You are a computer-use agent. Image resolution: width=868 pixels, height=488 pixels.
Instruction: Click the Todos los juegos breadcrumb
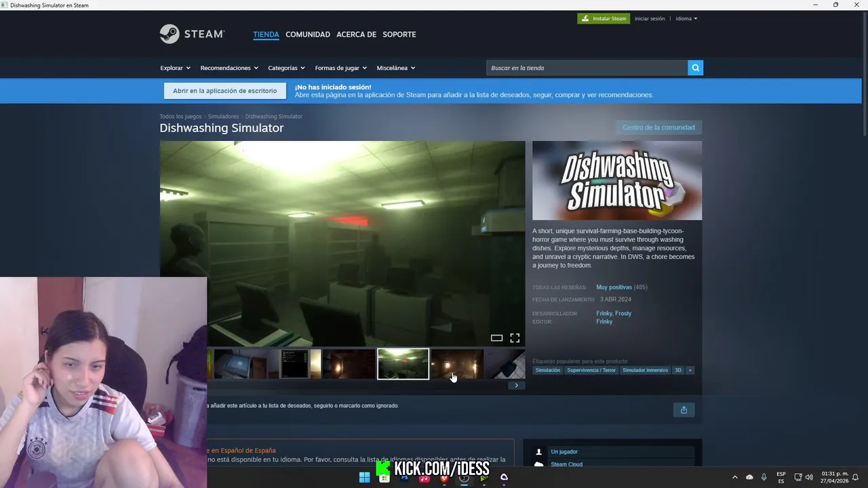click(180, 117)
